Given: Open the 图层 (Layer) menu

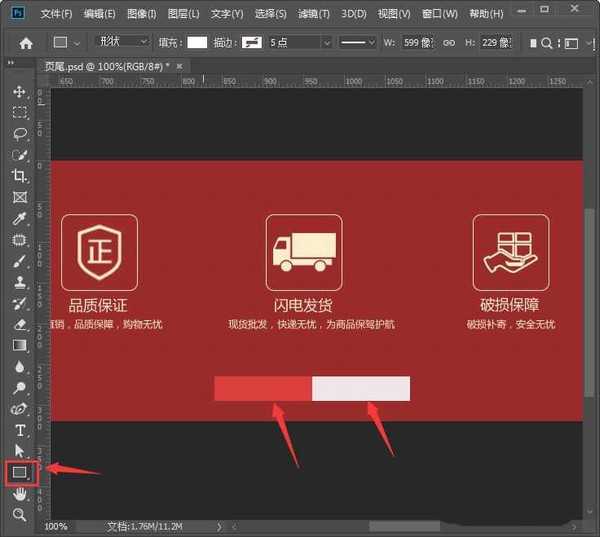Looking at the screenshot, I should [184, 14].
